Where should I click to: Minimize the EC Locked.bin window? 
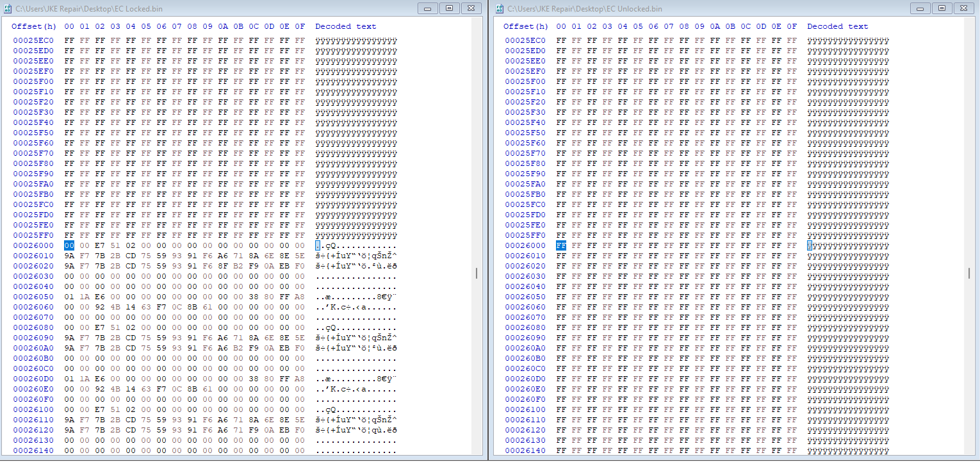point(427,8)
